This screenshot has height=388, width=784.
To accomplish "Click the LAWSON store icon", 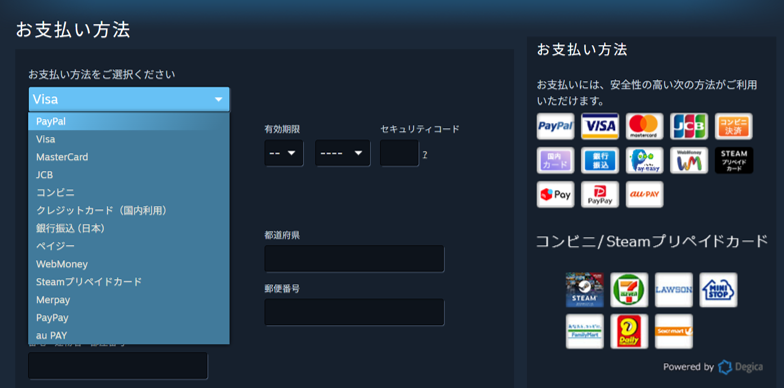I will pyautogui.click(x=674, y=290).
